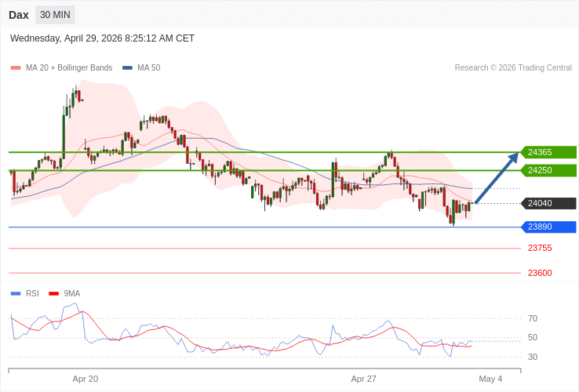Screen dimensions: 579x392
Task: Click the 23600 support price label
Action: [540, 273]
